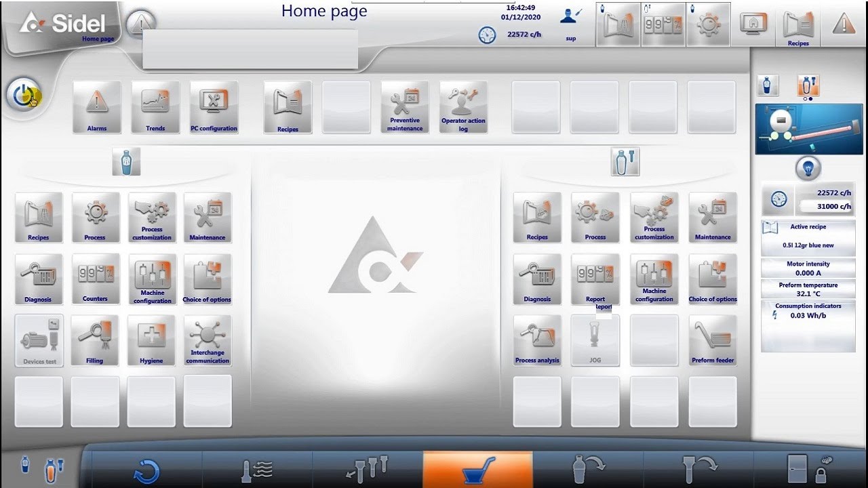Select the preform ejection mode in bottom bar

(367, 470)
